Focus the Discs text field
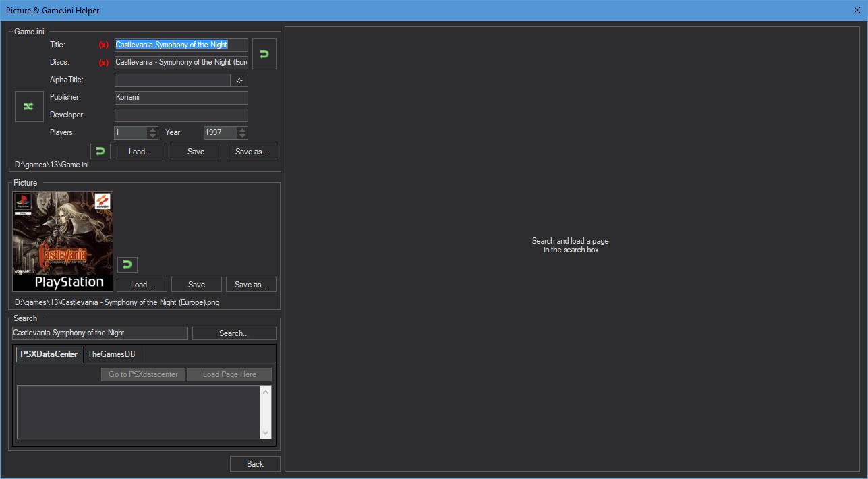 181,62
